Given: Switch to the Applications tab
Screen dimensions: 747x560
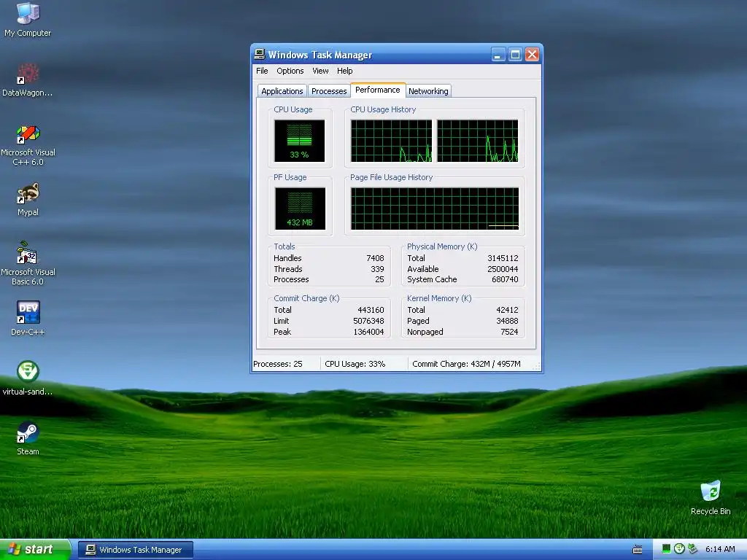Looking at the screenshot, I should point(282,91).
